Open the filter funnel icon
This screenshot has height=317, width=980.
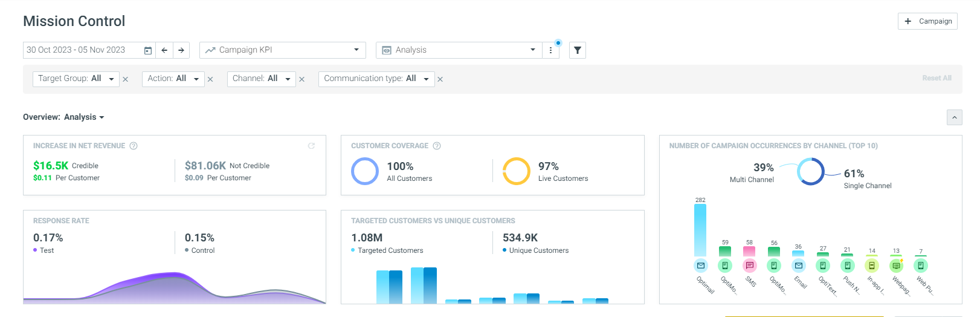[578, 50]
